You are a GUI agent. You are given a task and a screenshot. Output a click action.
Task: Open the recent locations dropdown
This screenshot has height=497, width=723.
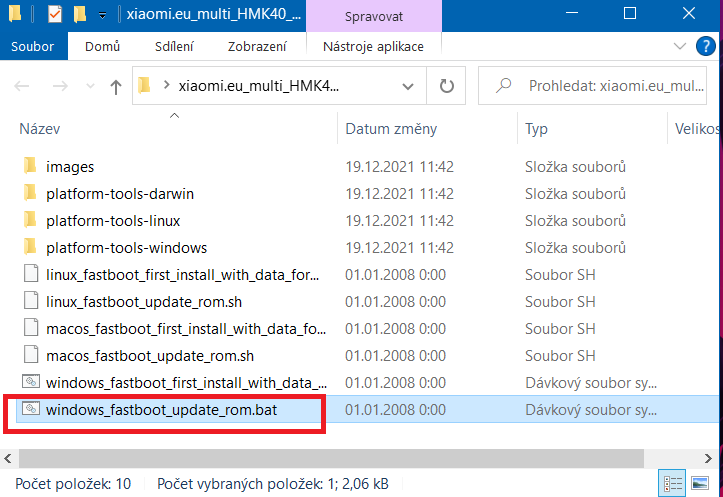coord(90,86)
